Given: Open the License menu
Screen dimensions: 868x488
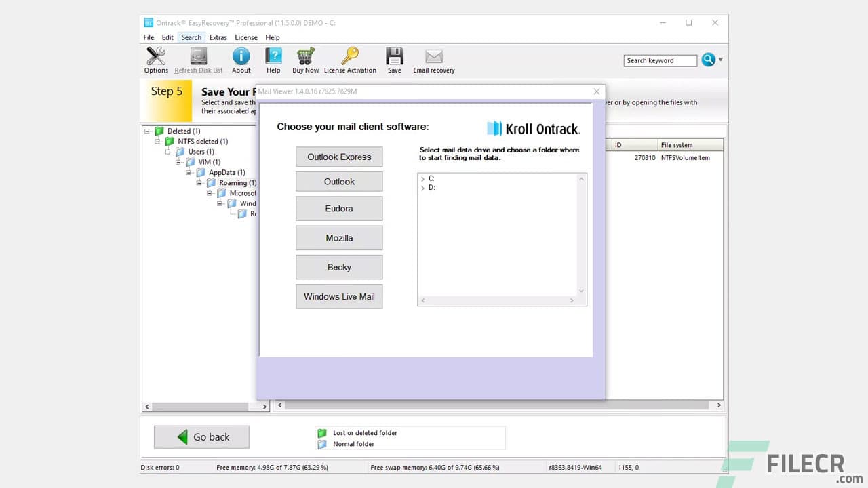Looking at the screenshot, I should 245,37.
